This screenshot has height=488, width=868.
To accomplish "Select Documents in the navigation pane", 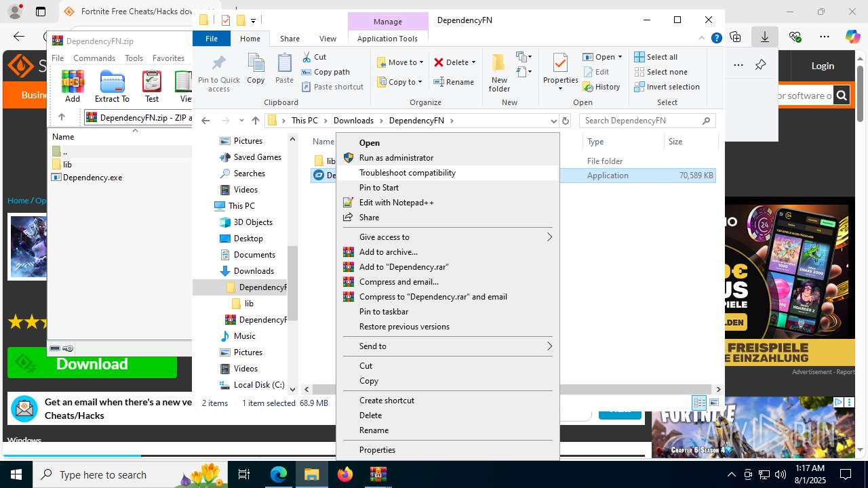I will click(x=254, y=255).
